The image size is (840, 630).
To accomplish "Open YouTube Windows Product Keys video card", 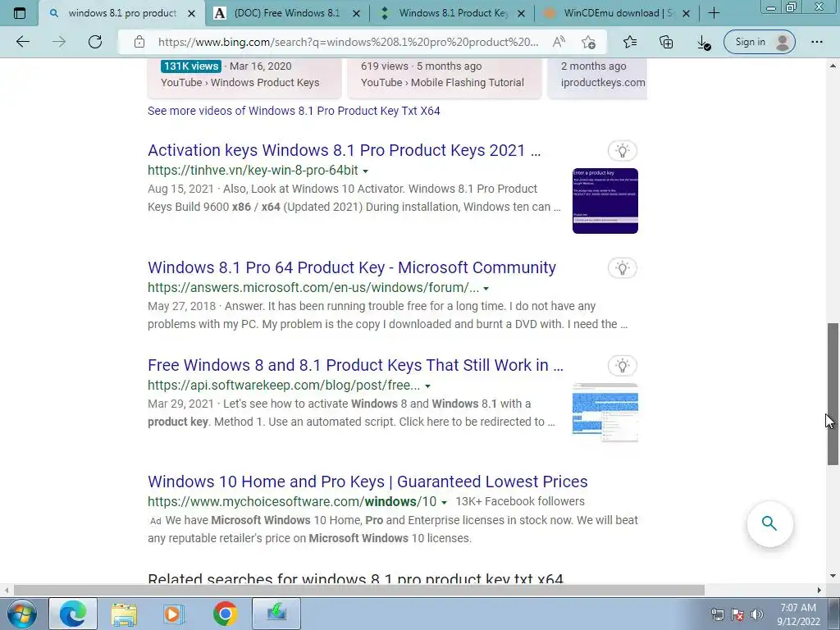I will click(244, 78).
